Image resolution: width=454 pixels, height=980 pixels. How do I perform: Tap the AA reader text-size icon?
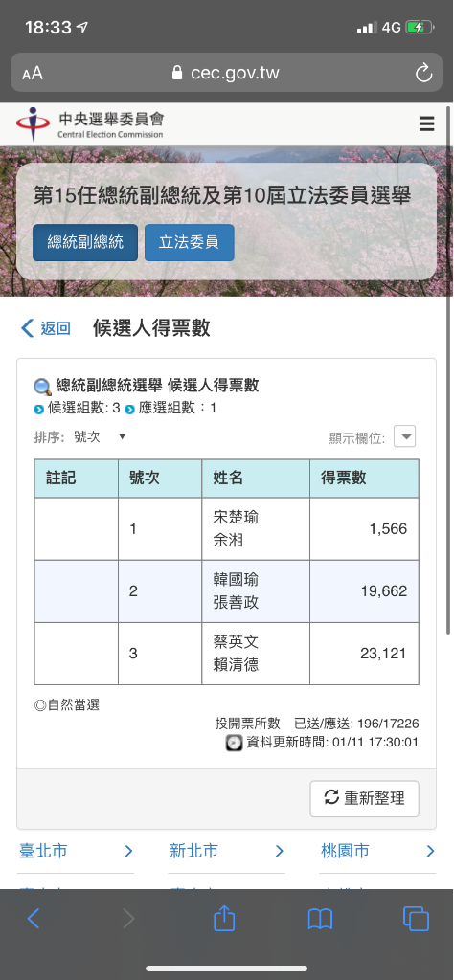pyautogui.click(x=33, y=74)
